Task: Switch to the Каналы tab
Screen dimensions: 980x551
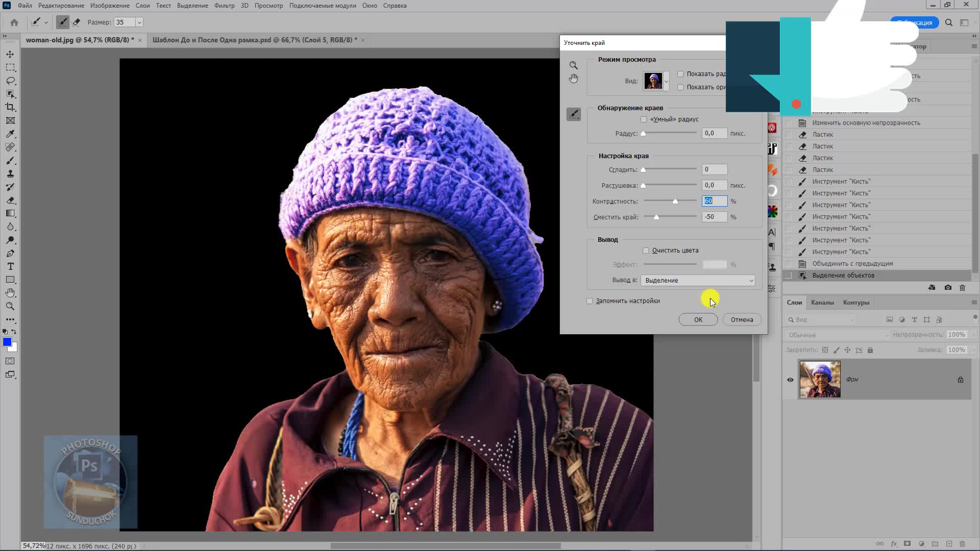Action: point(822,303)
